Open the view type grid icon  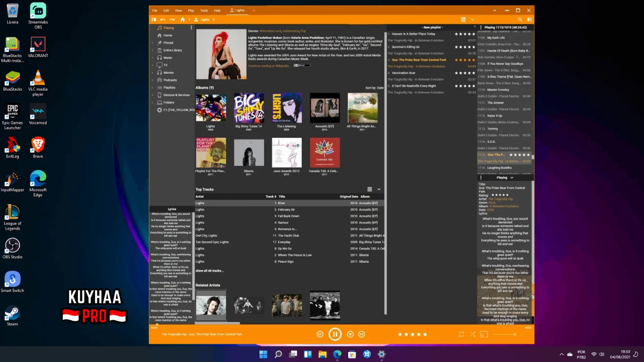pyautogui.click(x=463, y=20)
